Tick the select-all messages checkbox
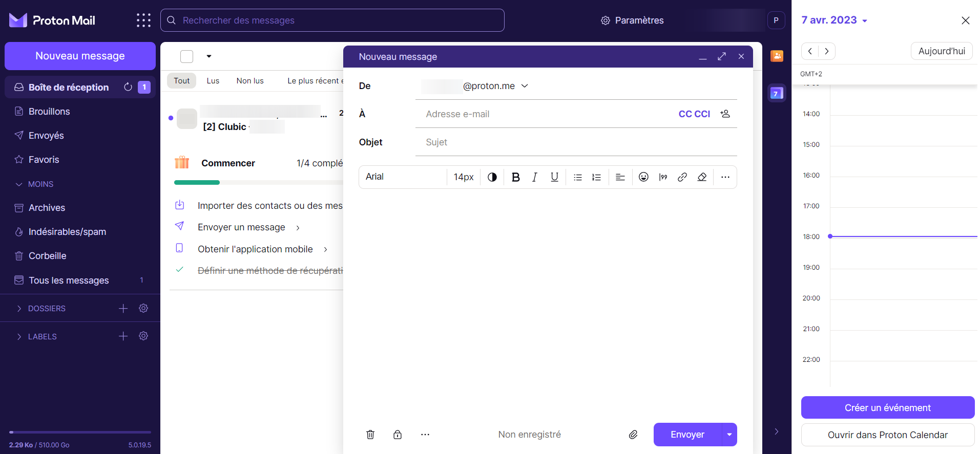 [187, 56]
